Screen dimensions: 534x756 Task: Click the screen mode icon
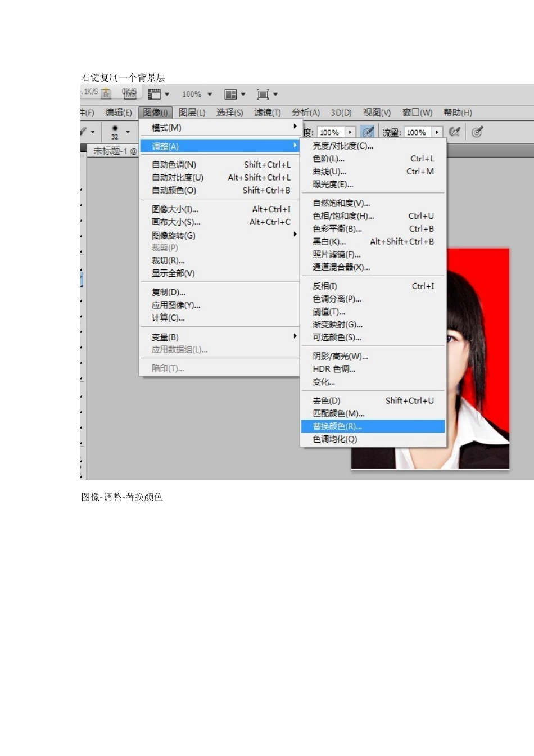(x=263, y=94)
